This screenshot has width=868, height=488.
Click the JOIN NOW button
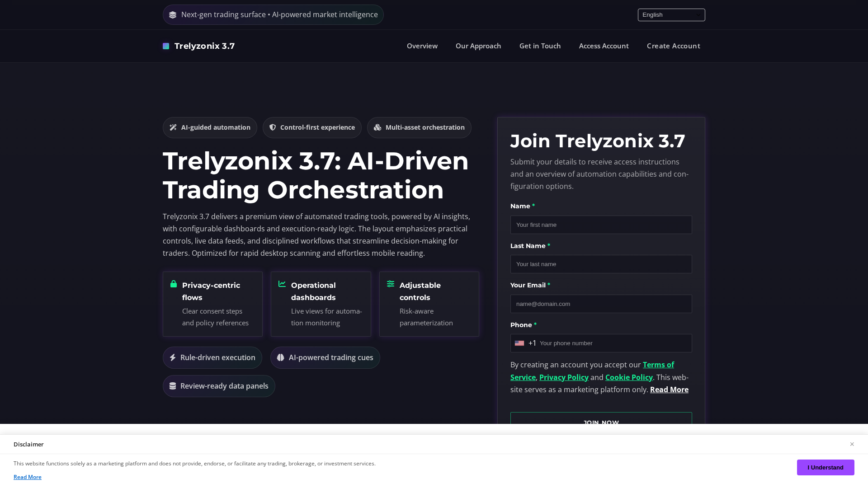601,418
